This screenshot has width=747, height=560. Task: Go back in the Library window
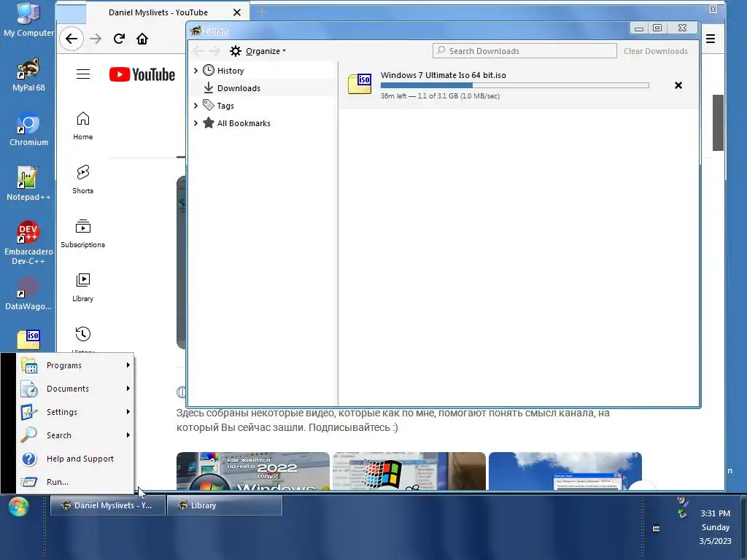[198, 51]
